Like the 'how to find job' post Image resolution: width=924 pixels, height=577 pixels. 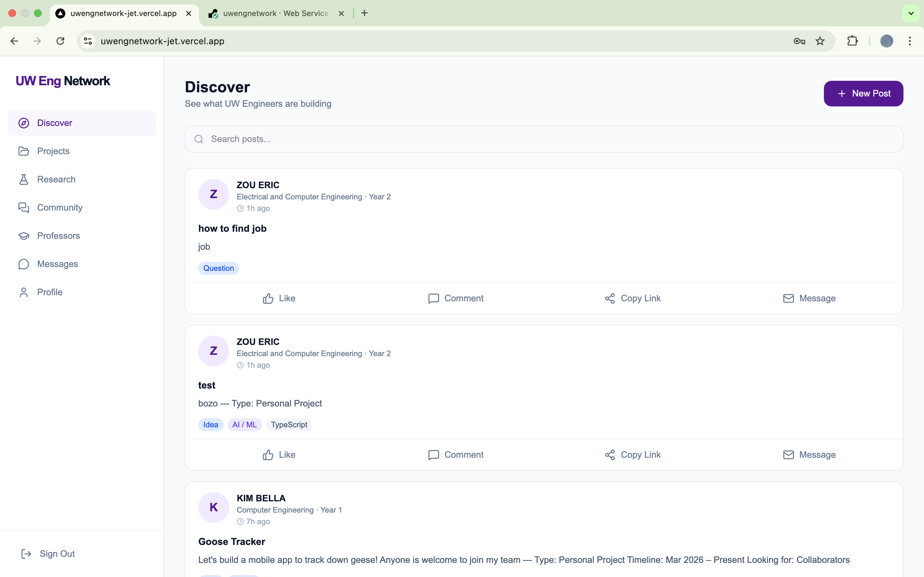pyautogui.click(x=279, y=298)
